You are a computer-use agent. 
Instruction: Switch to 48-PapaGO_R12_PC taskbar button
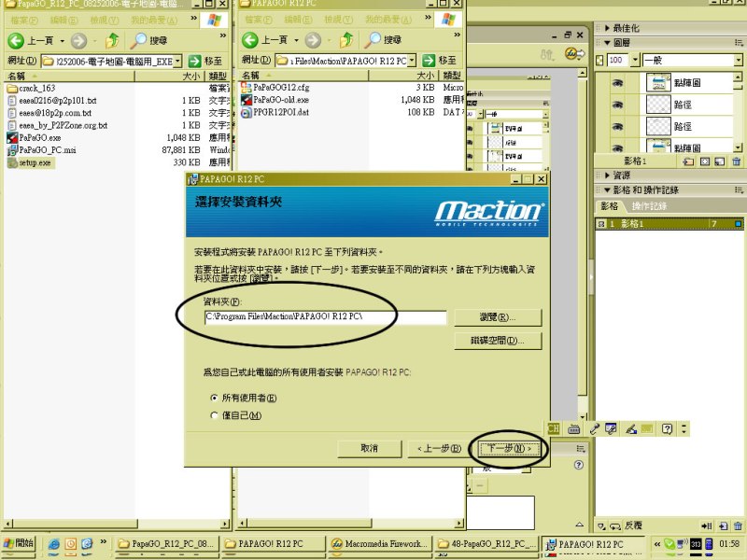click(487, 544)
